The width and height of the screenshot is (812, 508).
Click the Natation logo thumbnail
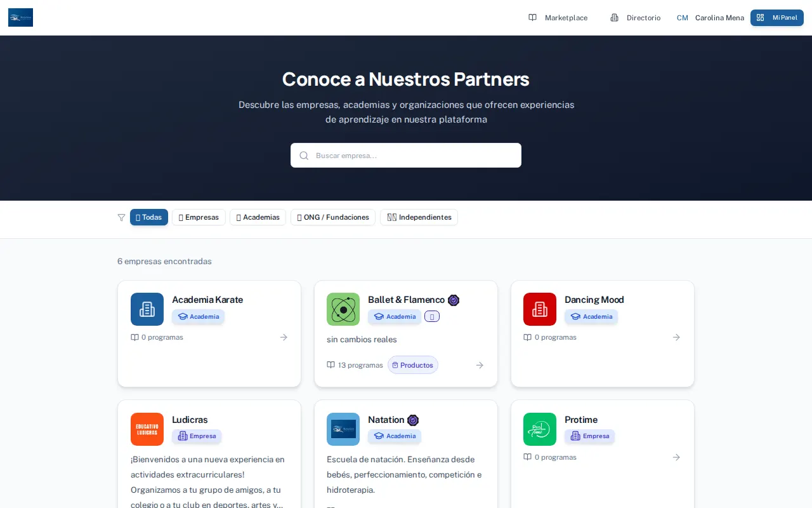pyautogui.click(x=343, y=429)
